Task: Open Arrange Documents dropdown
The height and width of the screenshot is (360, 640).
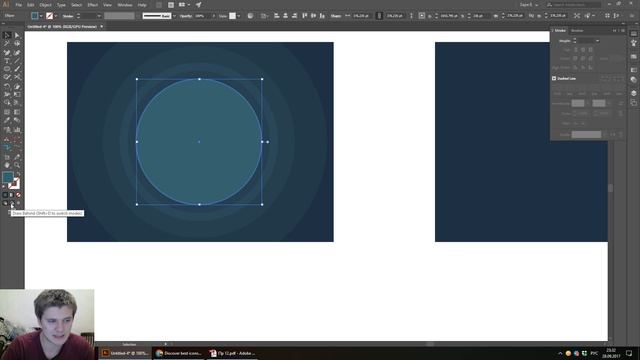Action: click(184, 5)
